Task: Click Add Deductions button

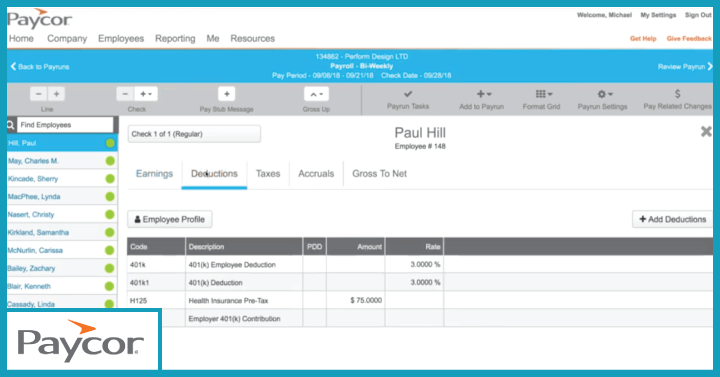Action: tap(673, 219)
